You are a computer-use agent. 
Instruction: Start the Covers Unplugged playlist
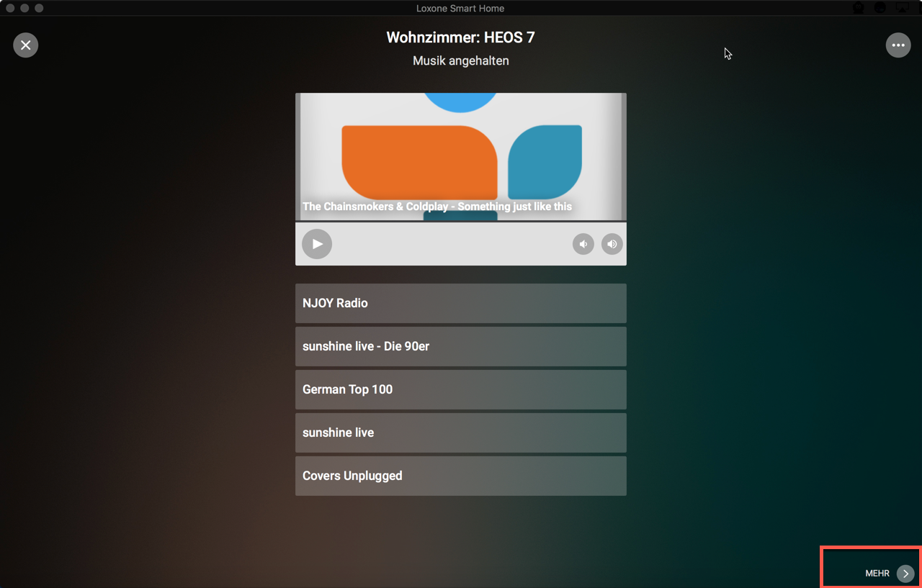(x=461, y=476)
